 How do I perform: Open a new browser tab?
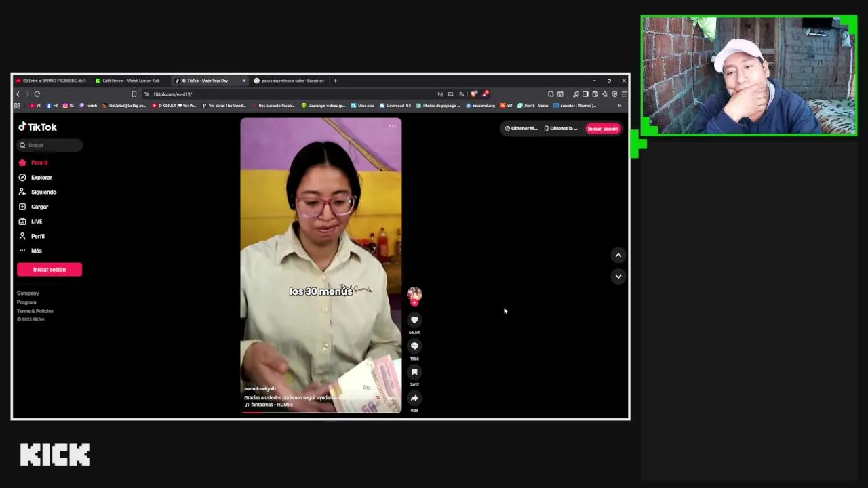[x=335, y=81]
